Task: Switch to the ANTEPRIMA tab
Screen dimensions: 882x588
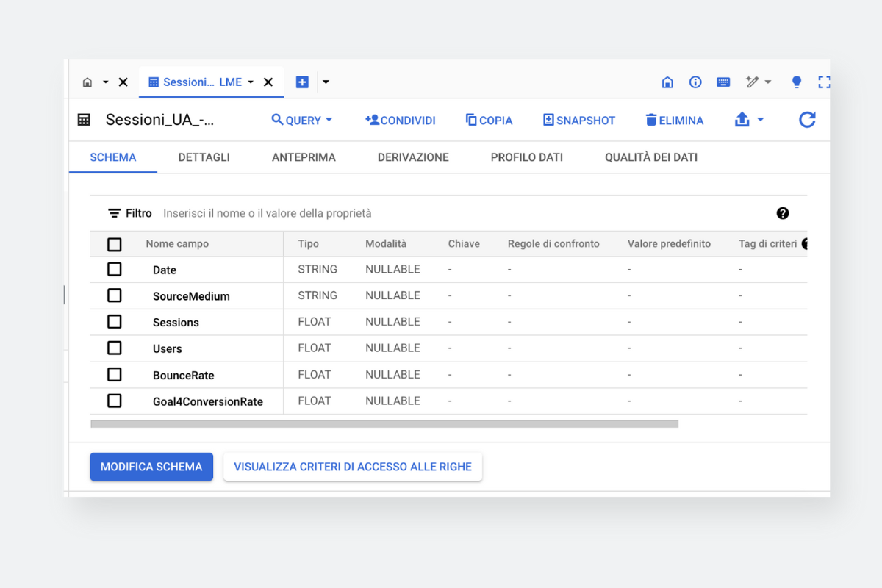Action: point(304,157)
